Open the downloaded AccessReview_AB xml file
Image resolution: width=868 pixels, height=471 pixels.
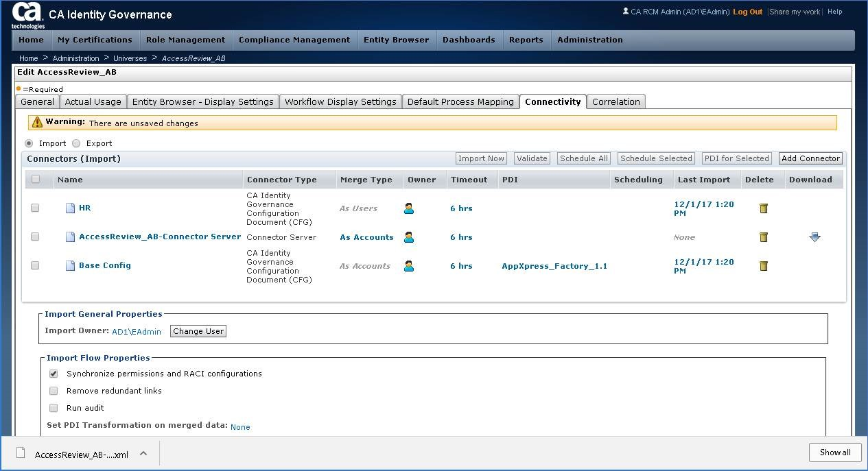pyautogui.click(x=82, y=455)
